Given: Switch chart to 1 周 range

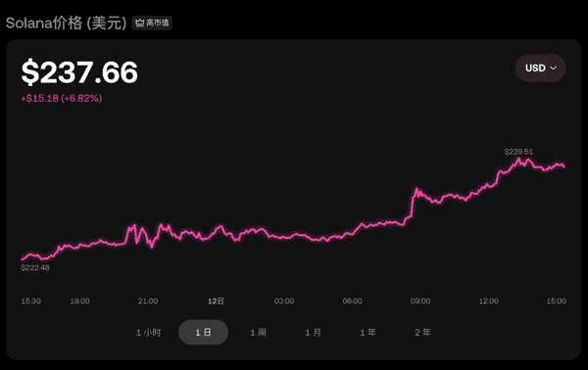Looking at the screenshot, I should [258, 332].
